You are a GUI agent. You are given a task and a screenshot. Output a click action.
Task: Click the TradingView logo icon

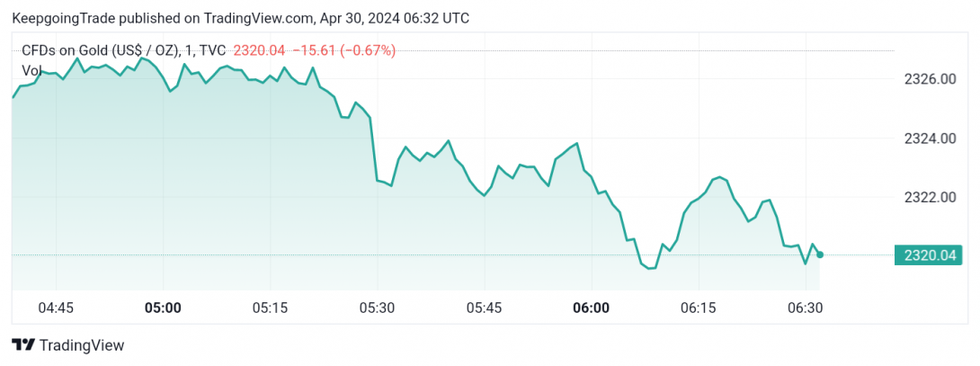(23, 344)
